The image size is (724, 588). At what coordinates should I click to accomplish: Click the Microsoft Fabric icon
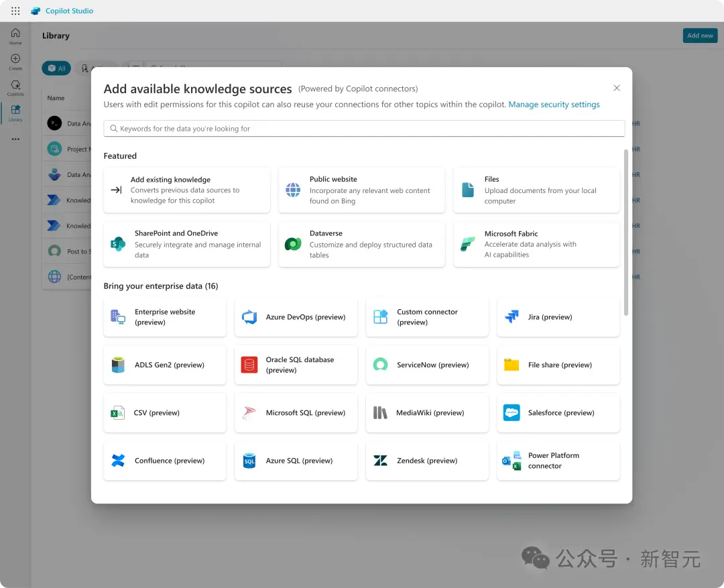(x=468, y=244)
